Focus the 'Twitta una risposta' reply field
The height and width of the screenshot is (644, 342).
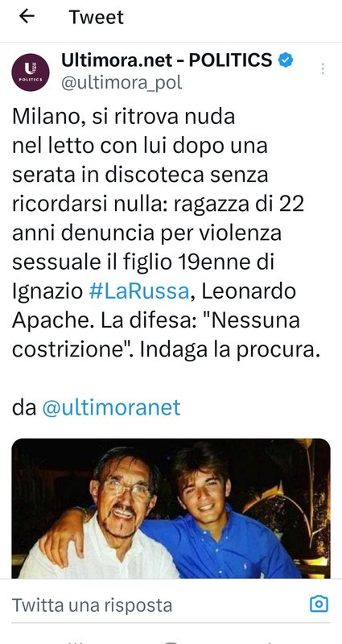(x=160, y=605)
